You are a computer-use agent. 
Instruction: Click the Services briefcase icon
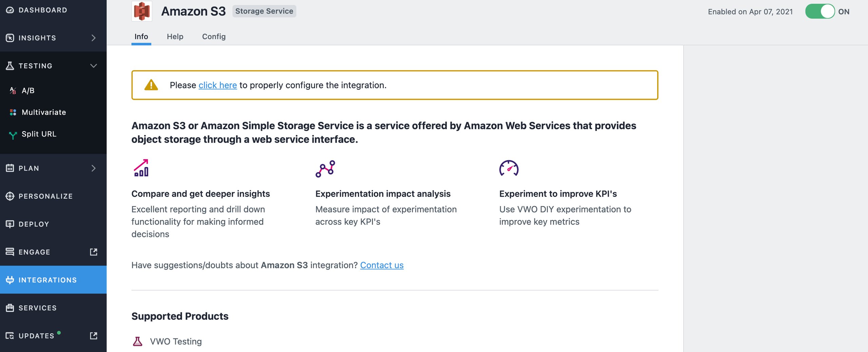coord(10,308)
